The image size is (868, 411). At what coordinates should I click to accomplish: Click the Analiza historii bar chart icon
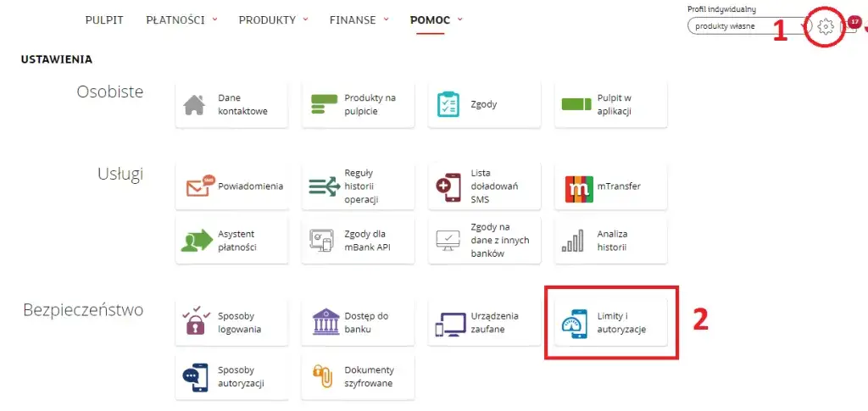pos(574,242)
